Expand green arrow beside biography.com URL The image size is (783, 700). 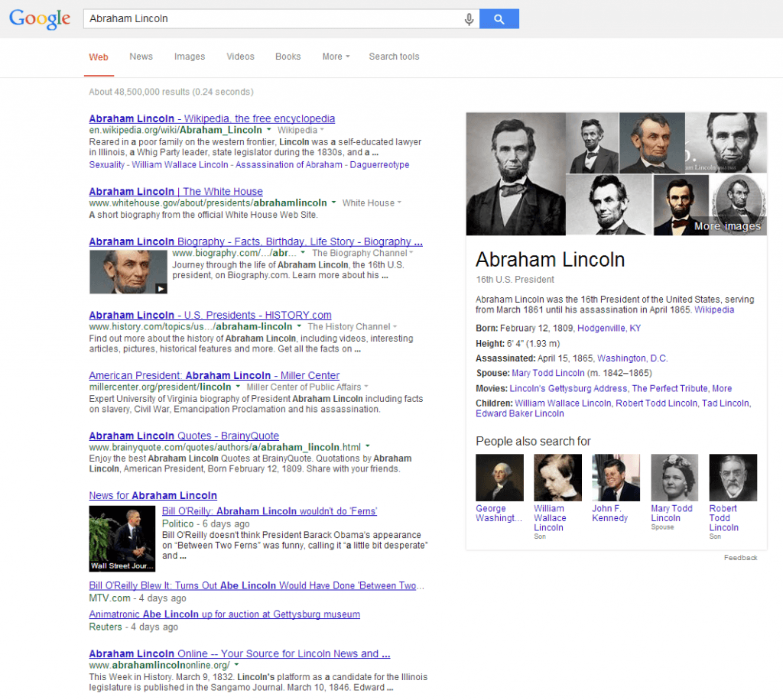pyautogui.click(x=303, y=252)
